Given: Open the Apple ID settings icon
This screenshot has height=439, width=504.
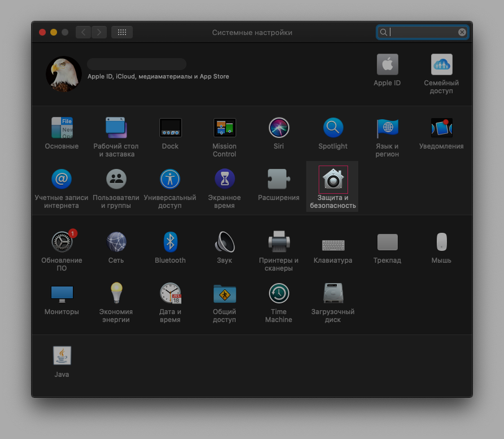Looking at the screenshot, I should [387, 64].
